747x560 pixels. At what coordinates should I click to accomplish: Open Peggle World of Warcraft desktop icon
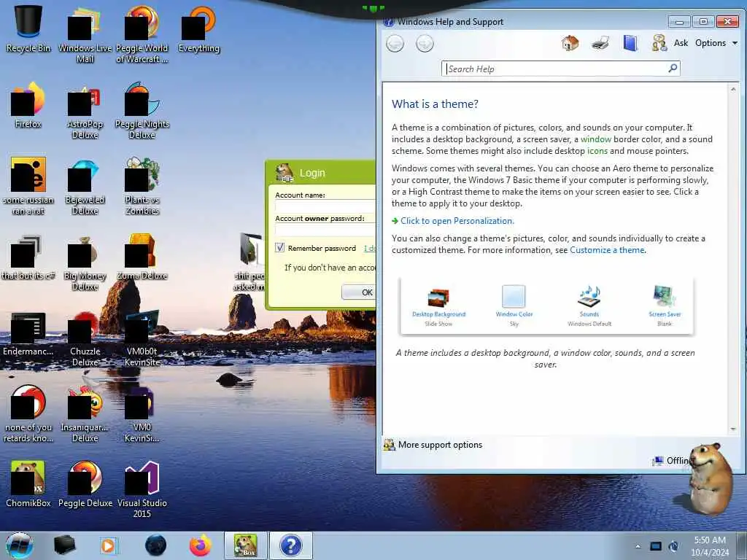142,34
